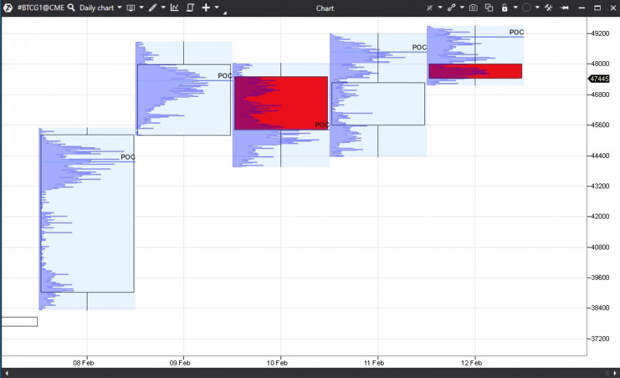Open the indicators chart icon
The image size is (620, 378).
click(x=174, y=8)
